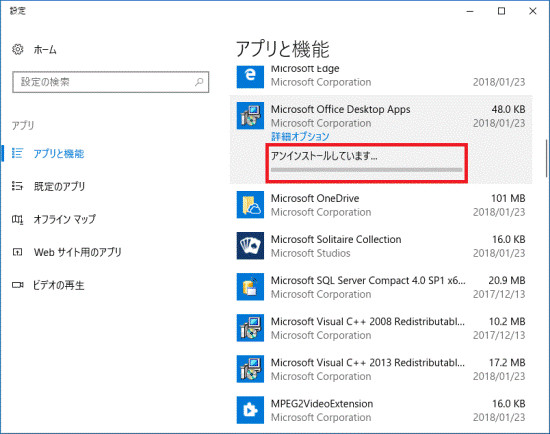Click the 101 MB size value
Viewport: 550px width, 434px height.
click(508, 198)
